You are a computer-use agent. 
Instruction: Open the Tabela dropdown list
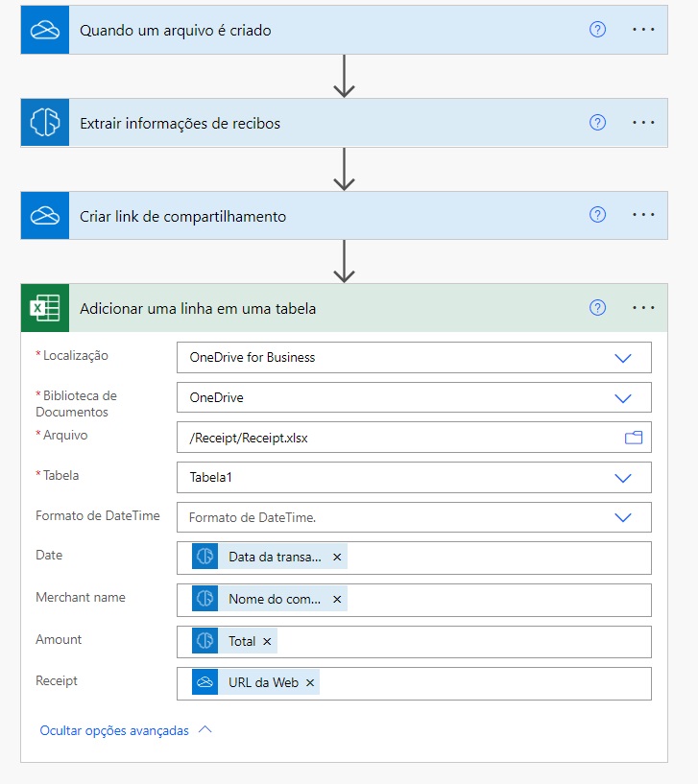pyautogui.click(x=622, y=477)
